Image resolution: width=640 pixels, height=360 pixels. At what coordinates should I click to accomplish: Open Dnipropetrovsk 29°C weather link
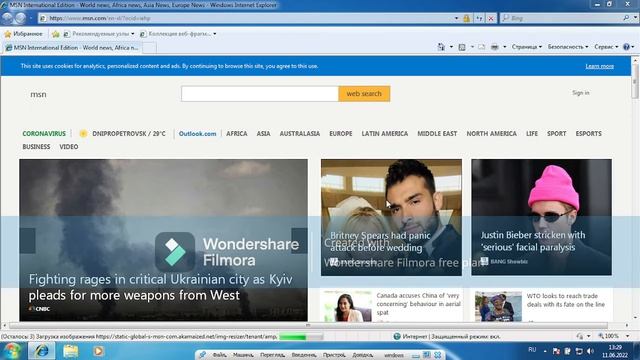pos(129,133)
